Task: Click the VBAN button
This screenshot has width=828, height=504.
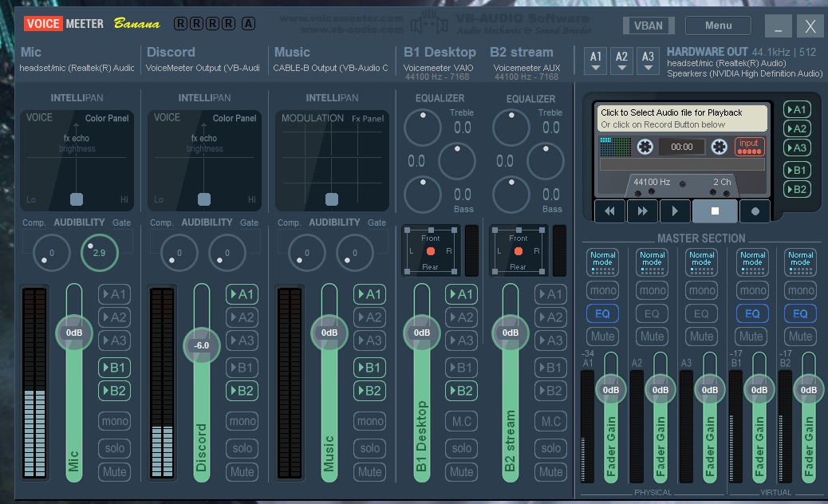Action: (649, 25)
